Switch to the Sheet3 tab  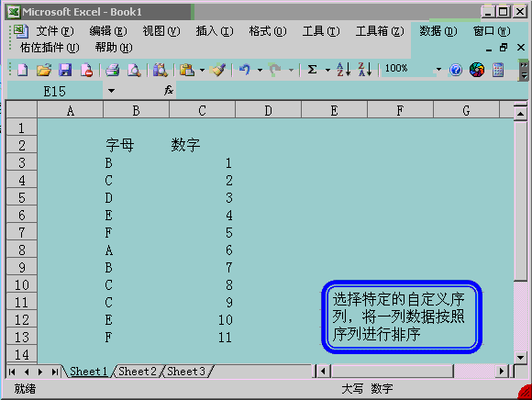[186, 372]
